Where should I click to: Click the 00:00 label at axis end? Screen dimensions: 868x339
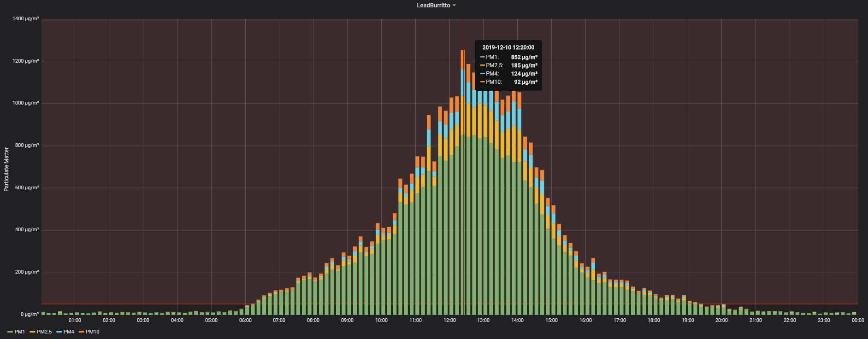coord(857,320)
